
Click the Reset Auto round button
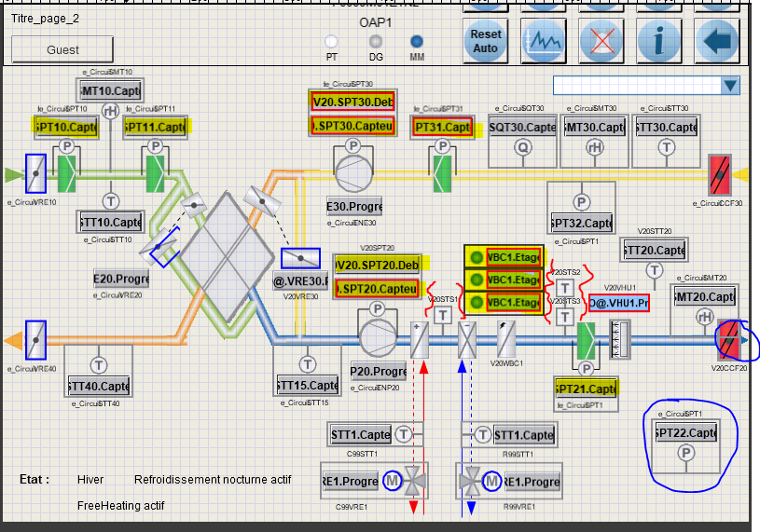(485, 40)
